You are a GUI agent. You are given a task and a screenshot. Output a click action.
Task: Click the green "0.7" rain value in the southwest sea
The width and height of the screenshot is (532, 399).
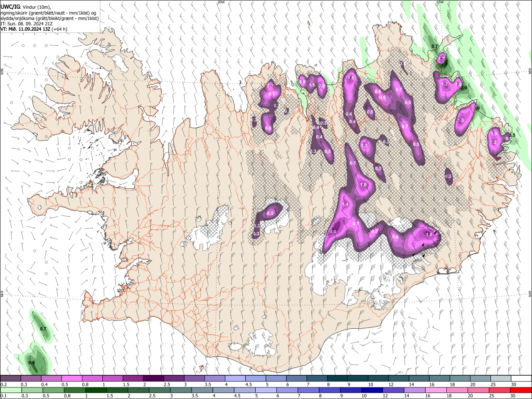pyautogui.click(x=43, y=329)
